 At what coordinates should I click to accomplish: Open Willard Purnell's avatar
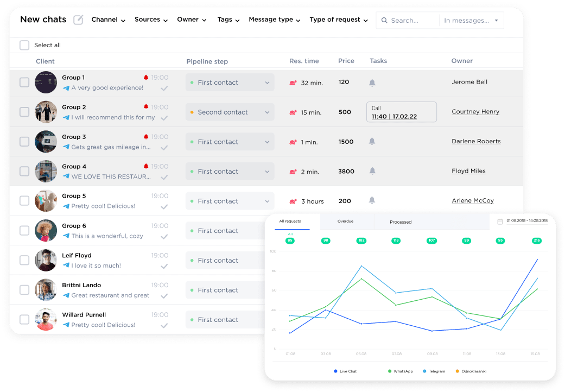tap(46, 319)
